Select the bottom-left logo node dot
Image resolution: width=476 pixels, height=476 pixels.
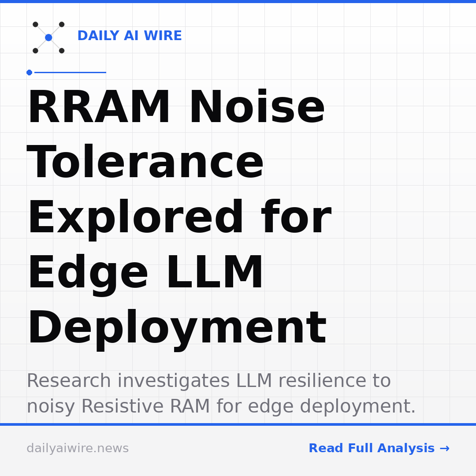coord(35,51)
